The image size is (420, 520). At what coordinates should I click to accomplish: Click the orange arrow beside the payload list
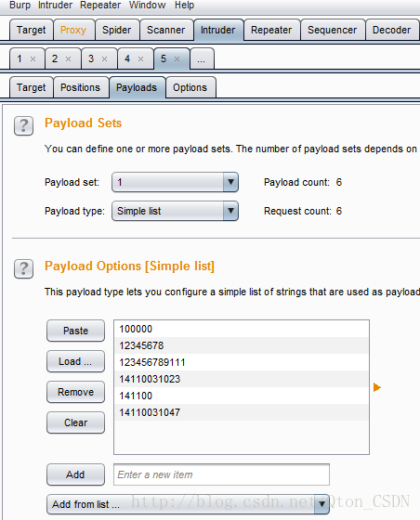point(377,387)
